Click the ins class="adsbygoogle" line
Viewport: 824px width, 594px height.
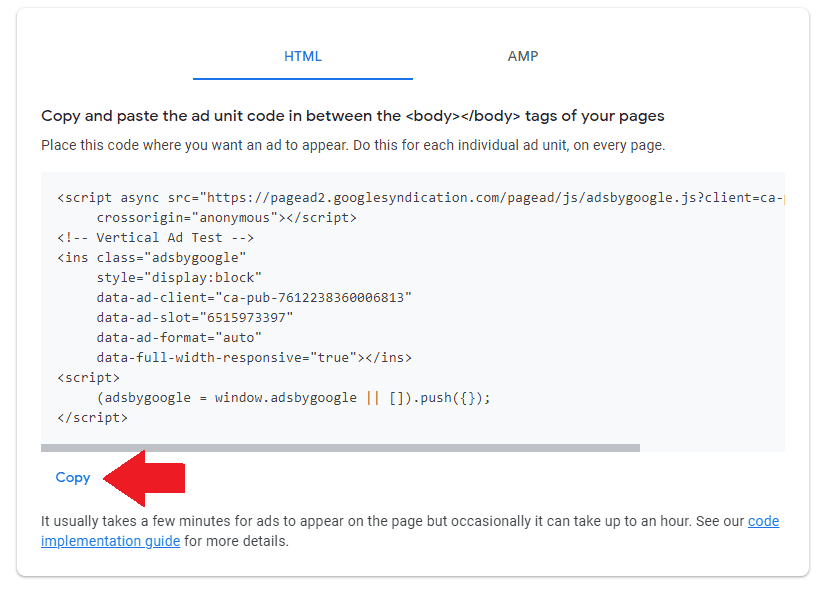pyautogui.click(x=152, y=257)
